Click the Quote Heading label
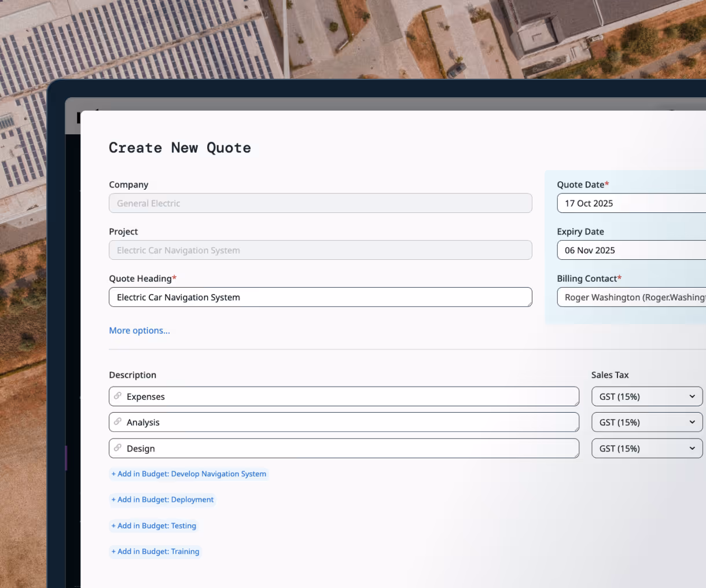Image resolution: width=706 pixels, height=588 pixels. pyautogui.click(x=143, y=278)
